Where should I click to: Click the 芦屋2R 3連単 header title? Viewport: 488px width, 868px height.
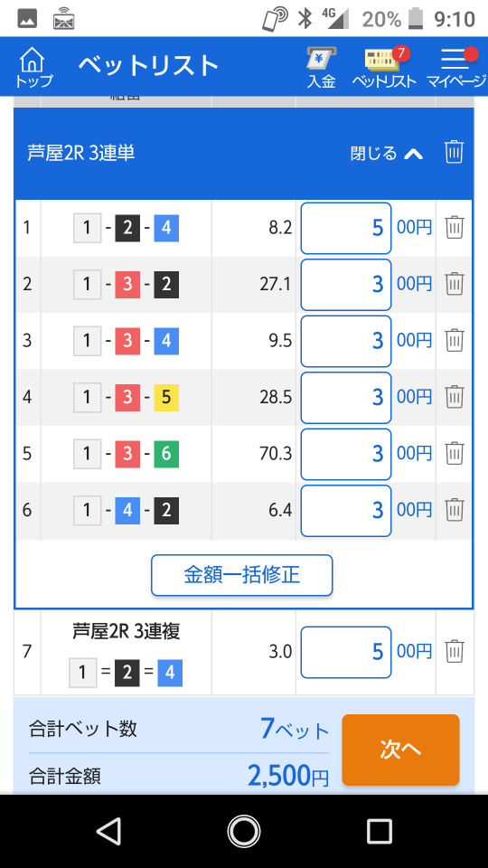tap(80, 154)
